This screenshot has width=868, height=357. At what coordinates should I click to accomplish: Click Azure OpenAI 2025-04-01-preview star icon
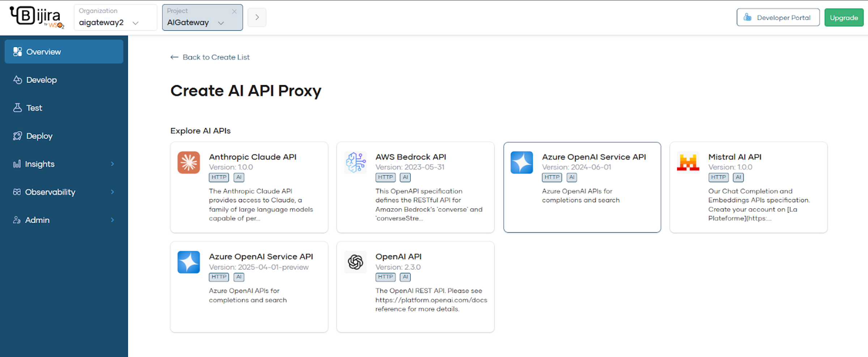coord(188,262)
